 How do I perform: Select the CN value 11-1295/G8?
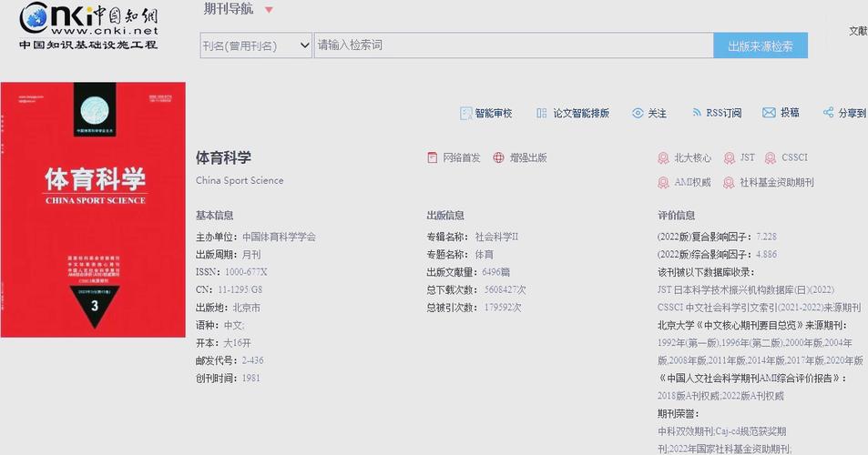[x=240, y=289]
